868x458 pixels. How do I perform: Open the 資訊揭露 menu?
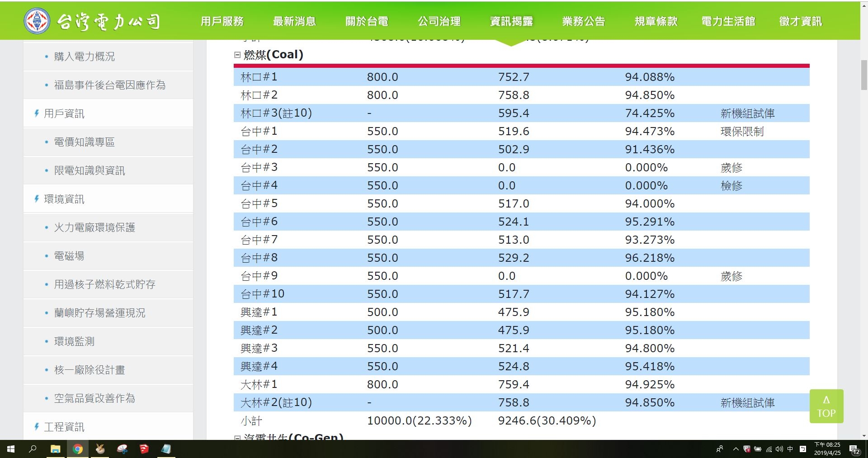pyautogui.click(x=512, y=21)
